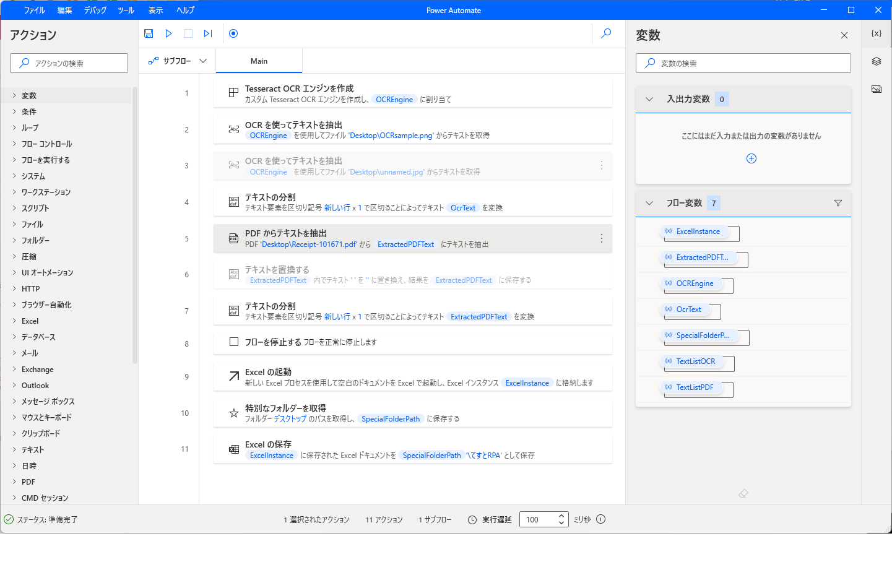Open the ヘルプ menu

pos(185,10)
